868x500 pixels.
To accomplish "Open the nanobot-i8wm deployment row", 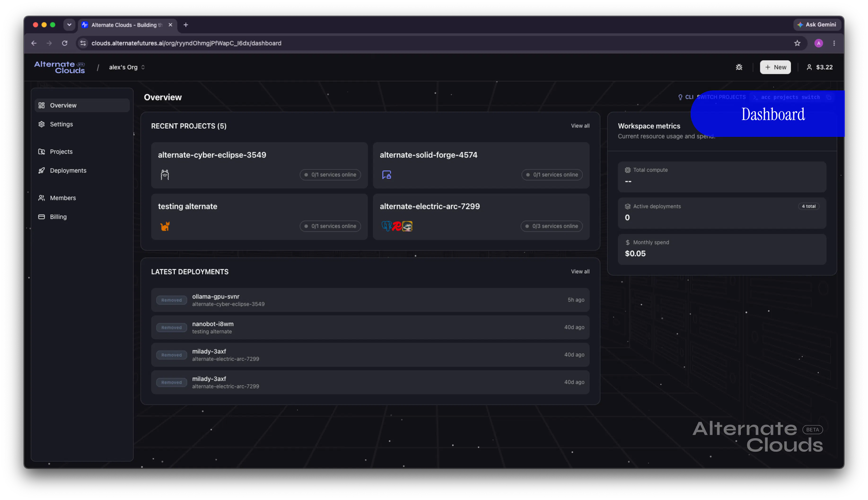I will point(370,328).
